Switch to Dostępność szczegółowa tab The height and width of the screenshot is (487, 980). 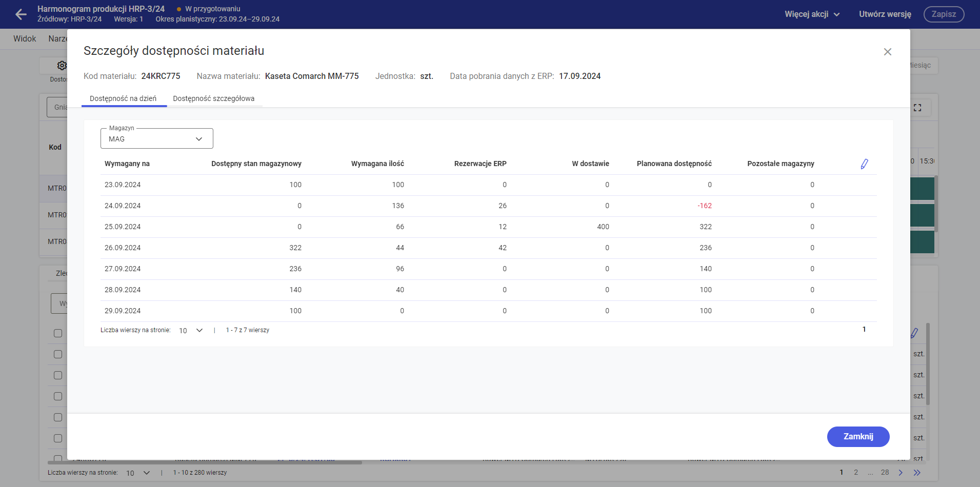(213, 98)
